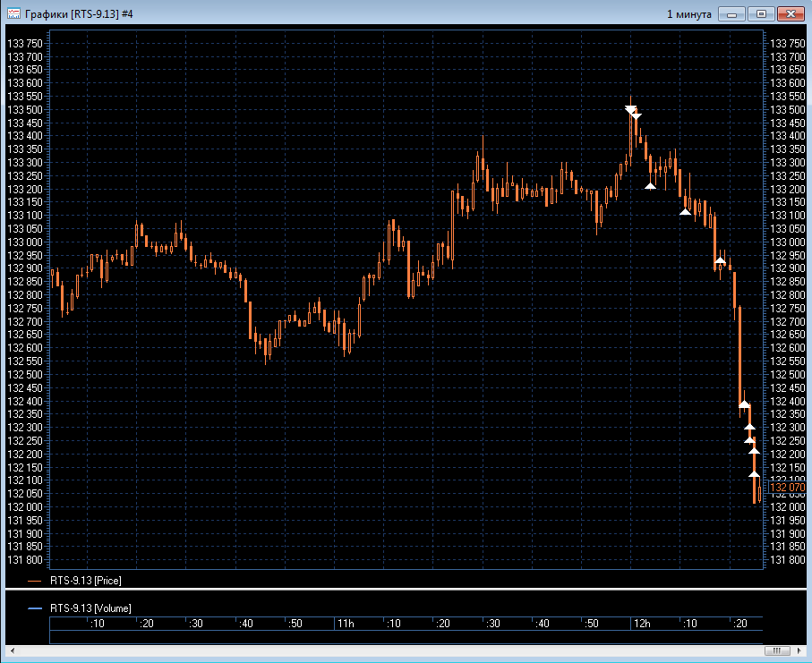Click the buy marker triangle near 132 250
812x663 pixels.
[x=749, y=440]
